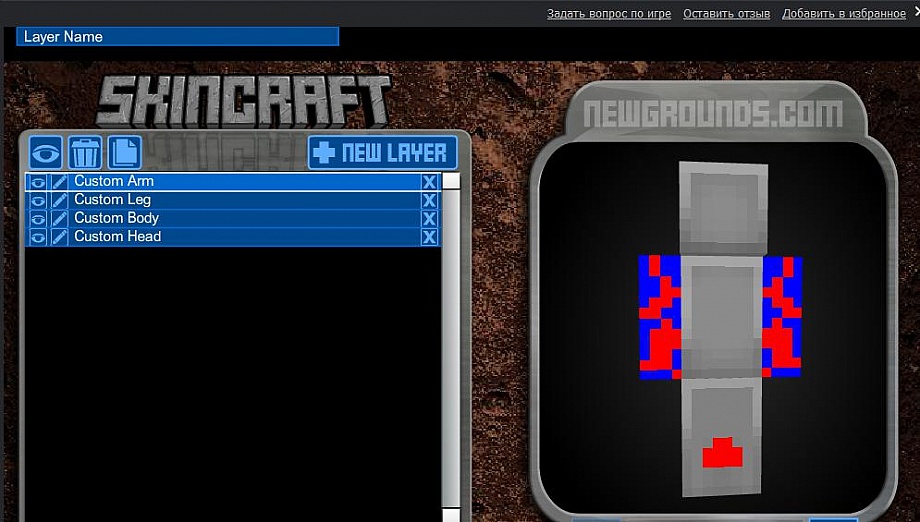
Task: Hide the Custom Arm layer
Action: click(x=37, y=182)
